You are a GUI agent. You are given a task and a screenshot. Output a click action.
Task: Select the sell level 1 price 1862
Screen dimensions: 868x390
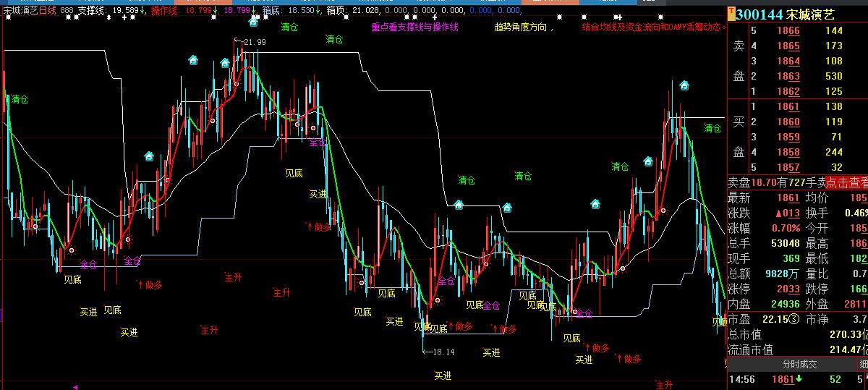coord(788,92)
